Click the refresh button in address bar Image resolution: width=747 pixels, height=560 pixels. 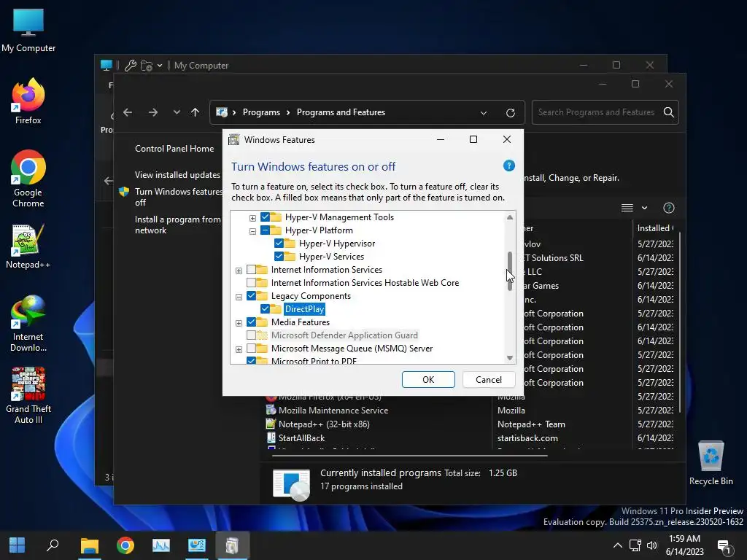[510, 113]
